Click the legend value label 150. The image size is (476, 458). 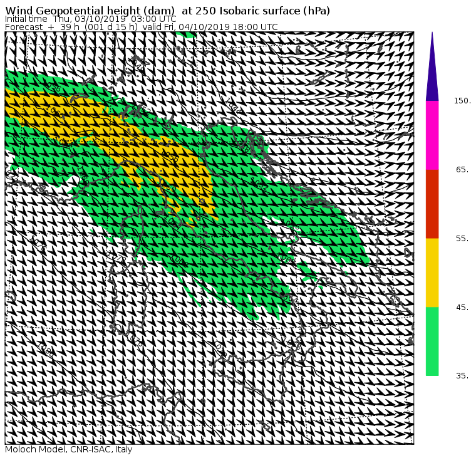coord(462,101)
